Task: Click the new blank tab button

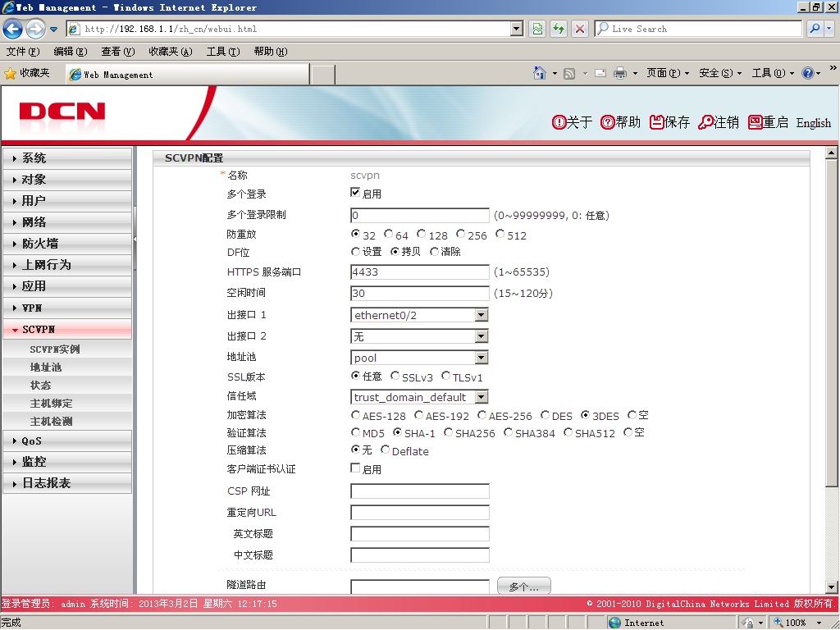Action: coord(323,75)
